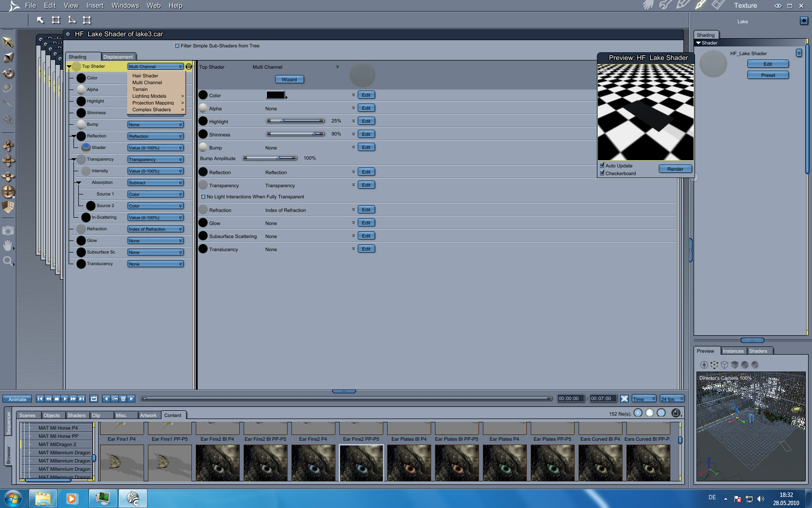The height and width of the screenshot is (508, 812).
Task: Collapse the Shader section in the right panel
Action: pyautogui.click(x=698, y=43)
